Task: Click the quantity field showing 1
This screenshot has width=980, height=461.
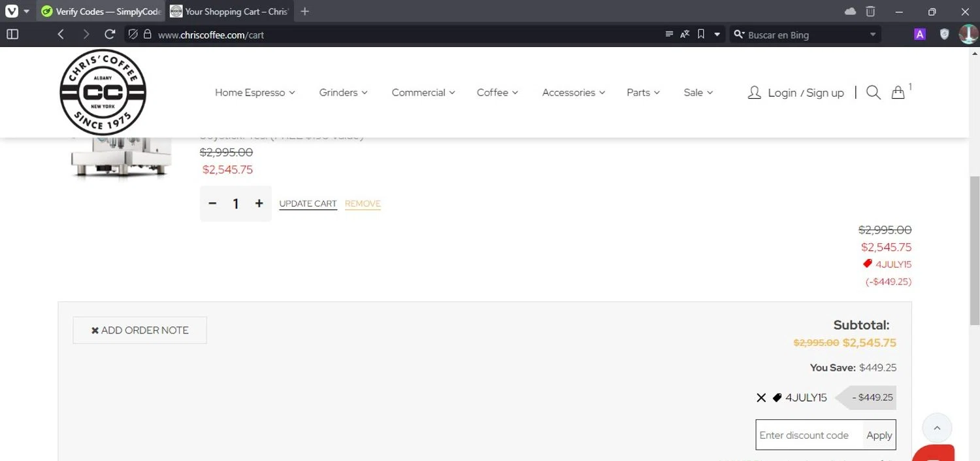Action: [235, 204]
